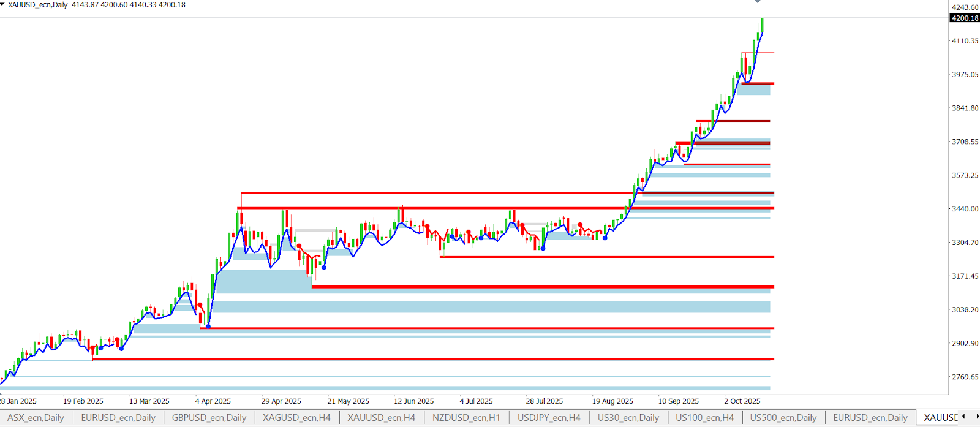The height and width of the screenshot is (427, 980).
Task: Click the 4 Apr 2025 date on time axis
Action: pyautogui.click(x=213, y=401)
